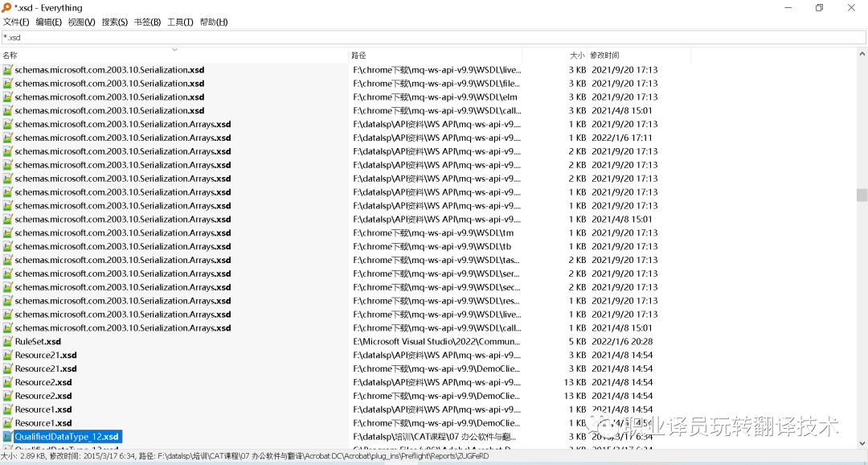This screenshot has height=465, width=868.
Task: Open the 工具(T) menu
Action: tap(180, 22)
